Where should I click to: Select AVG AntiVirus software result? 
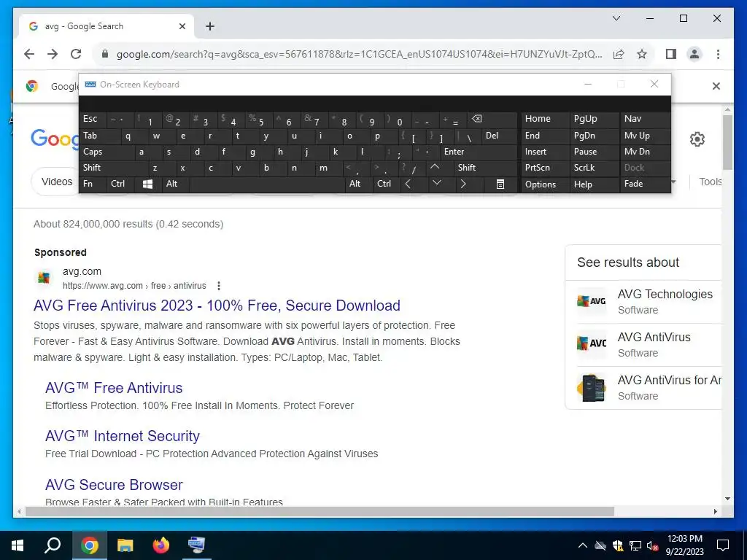(x=649, y=344)
